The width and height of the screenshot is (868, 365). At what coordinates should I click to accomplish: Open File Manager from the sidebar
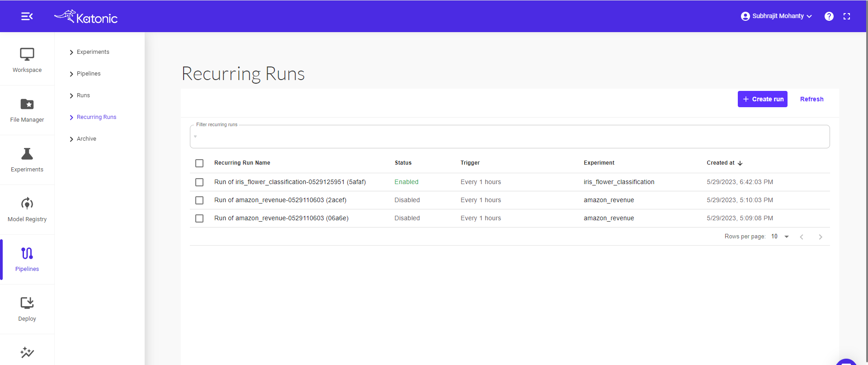(27, 110)
